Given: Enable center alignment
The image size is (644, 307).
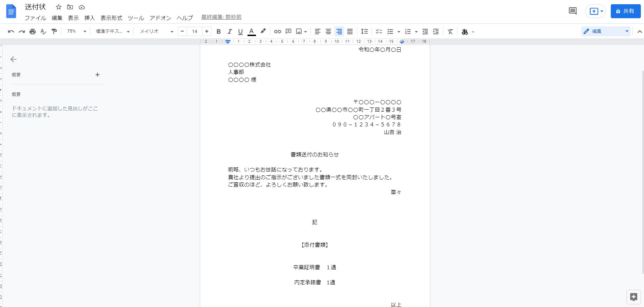Looking at the screenshot, I should [328, 32].
